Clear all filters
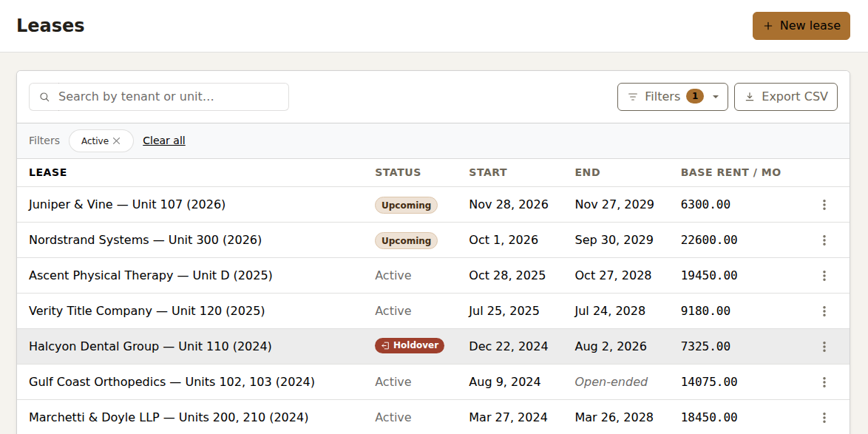 pyautogui.click(x=164, y=140)
